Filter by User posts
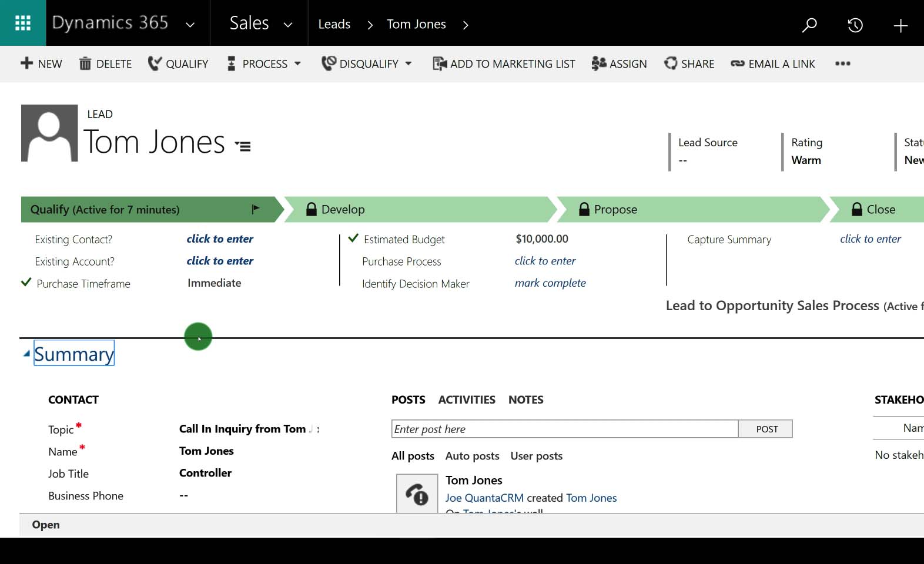Image resolution: width=924 pixels, height=564 pixels. 537,456
